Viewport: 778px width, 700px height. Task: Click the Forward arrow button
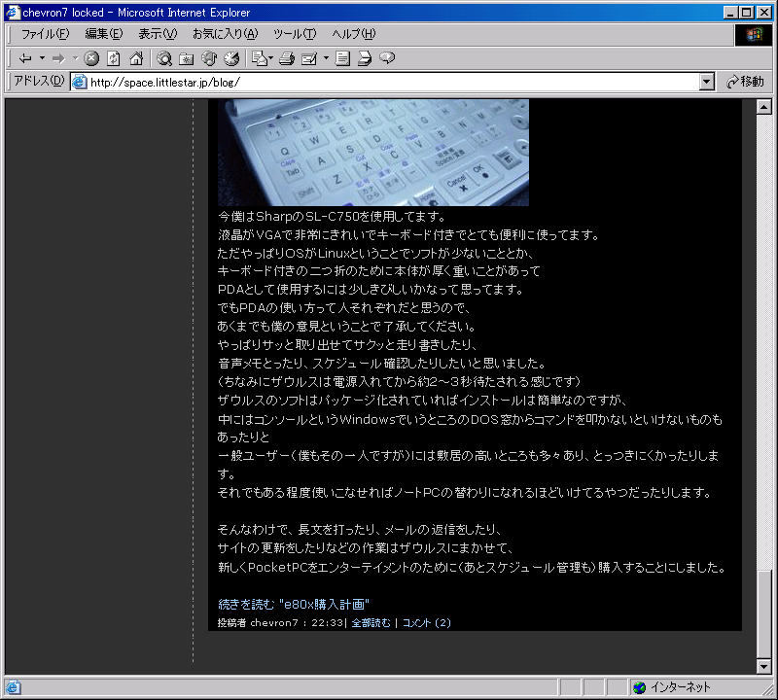[x=58, y=58]
